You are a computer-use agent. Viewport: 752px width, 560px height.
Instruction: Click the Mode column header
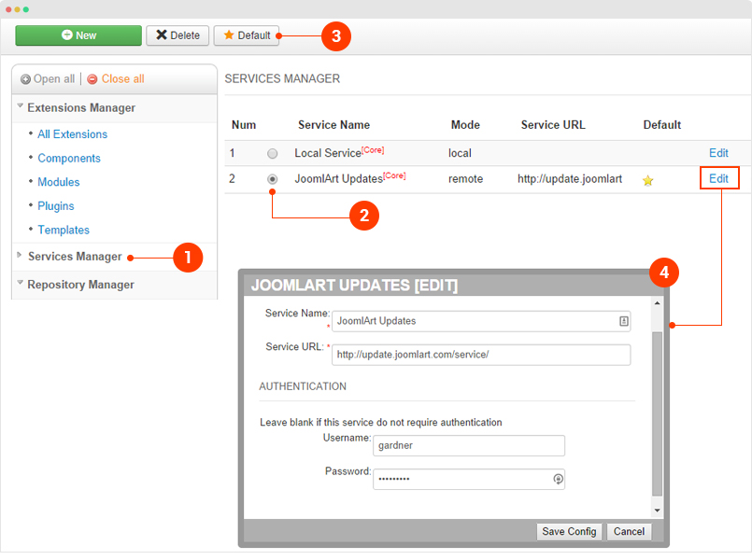point(465,125)
